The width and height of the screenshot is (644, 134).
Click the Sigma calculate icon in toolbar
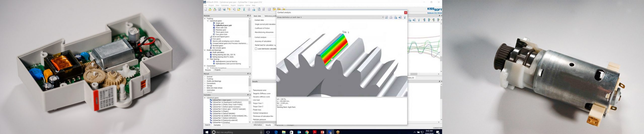click(x=244, y=9)
